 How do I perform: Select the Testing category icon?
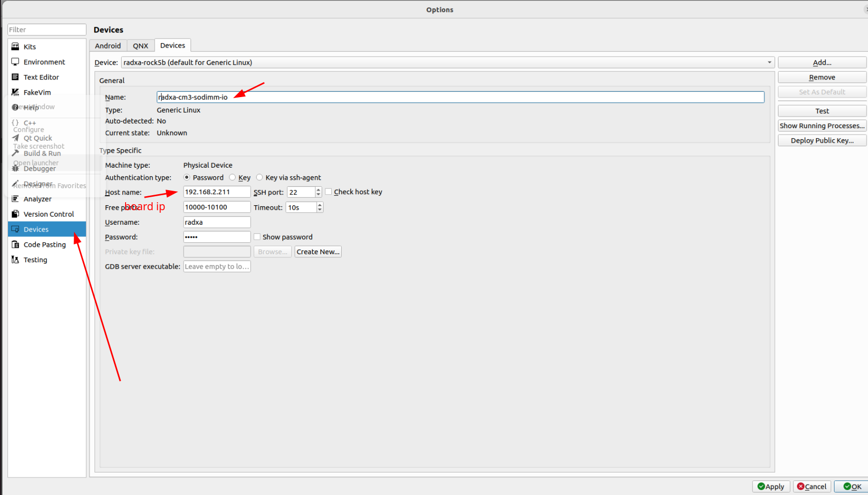pyautogui.click(x=16, y=260)
